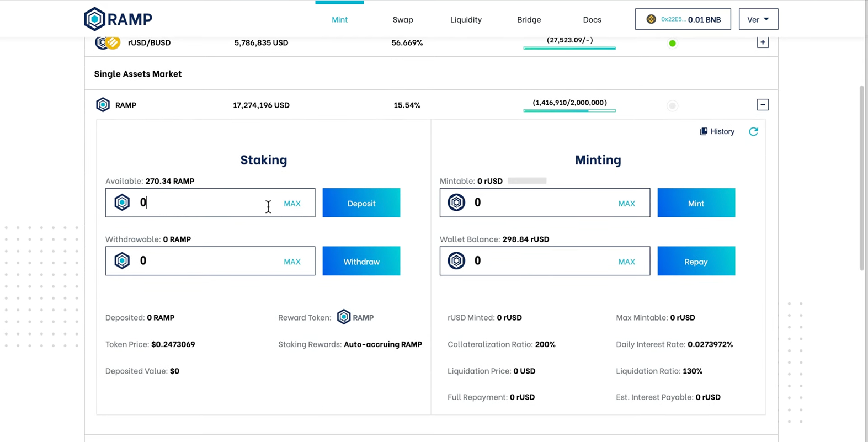Click the RAMP token icon in the staking input

point(122,202)
